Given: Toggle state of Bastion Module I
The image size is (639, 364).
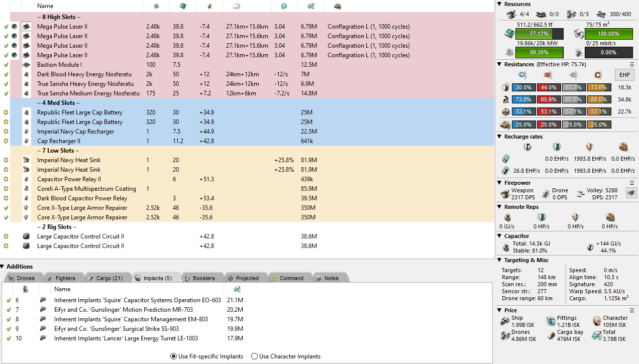Looking at the screenshot, I should [x=6, y=65].
